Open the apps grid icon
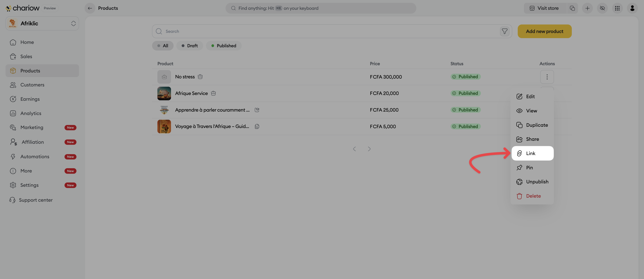Screen dimensions: 644x279 coord(617,8)
